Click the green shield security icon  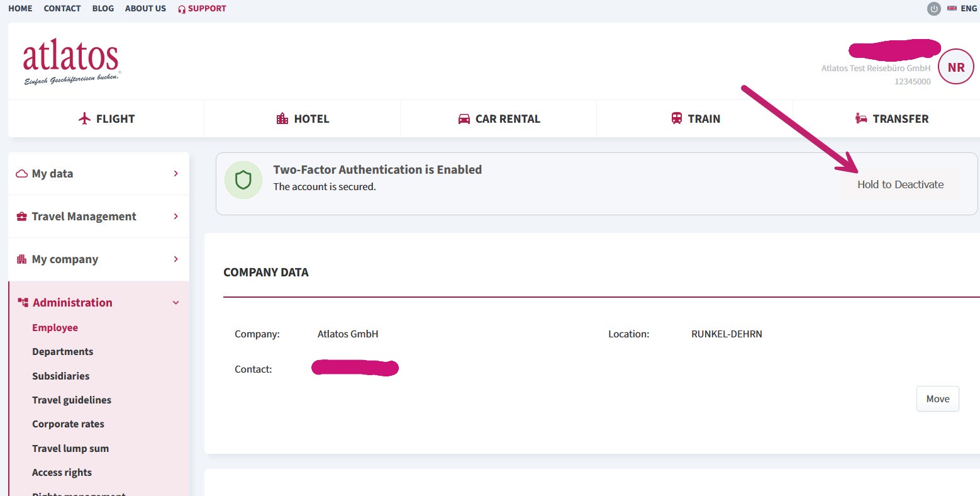coord(243,180)
